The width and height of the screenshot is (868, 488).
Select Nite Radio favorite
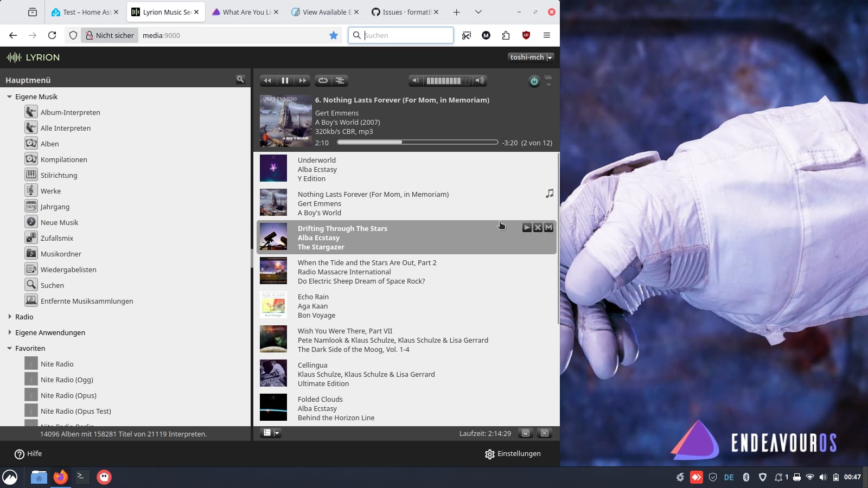coord(57,364)
